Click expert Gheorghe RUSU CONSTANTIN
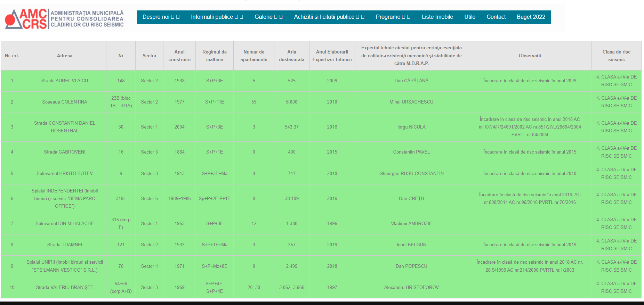This screenshot has width=644, height=305. pos(411,173)
